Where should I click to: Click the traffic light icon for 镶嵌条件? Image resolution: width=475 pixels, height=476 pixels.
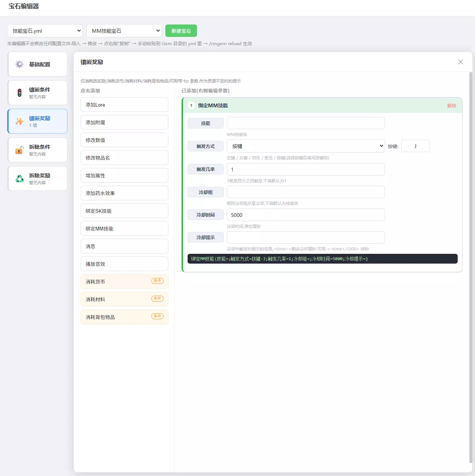point(20,93)
